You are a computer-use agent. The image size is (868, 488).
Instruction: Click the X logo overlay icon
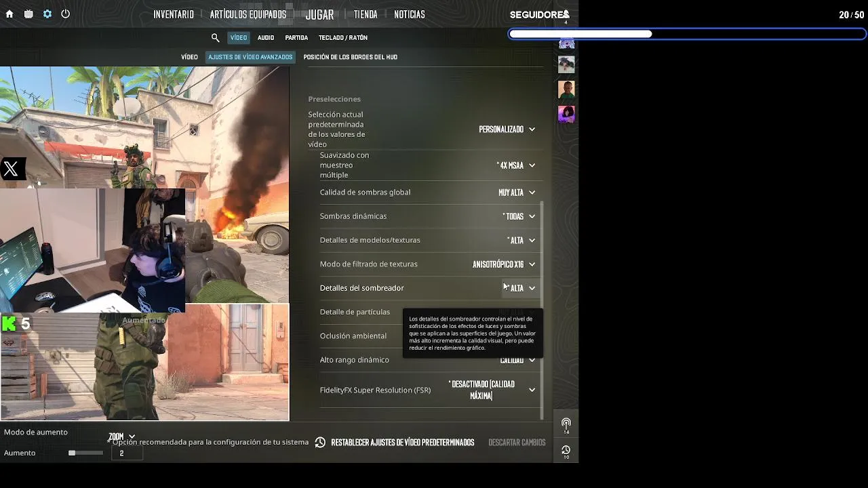11,169
